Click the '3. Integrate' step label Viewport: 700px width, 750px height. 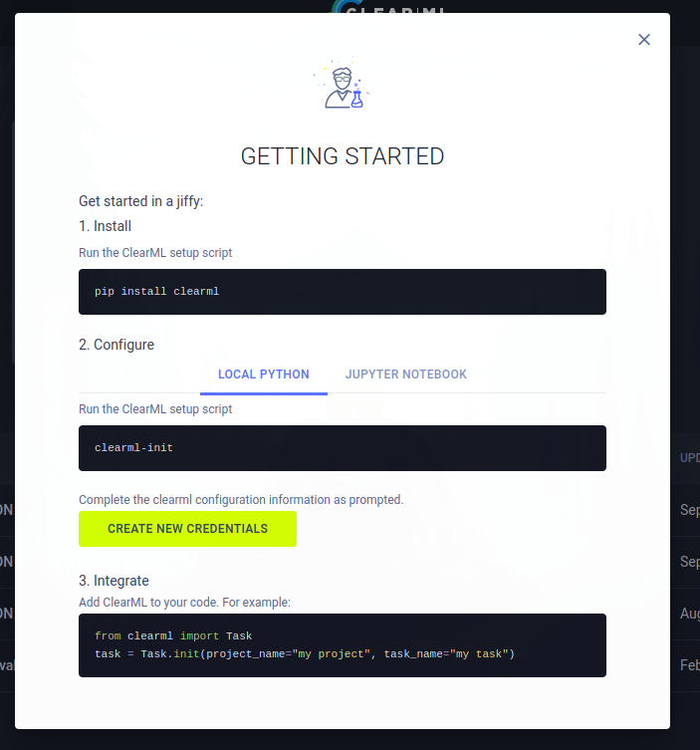click(114, 580)
